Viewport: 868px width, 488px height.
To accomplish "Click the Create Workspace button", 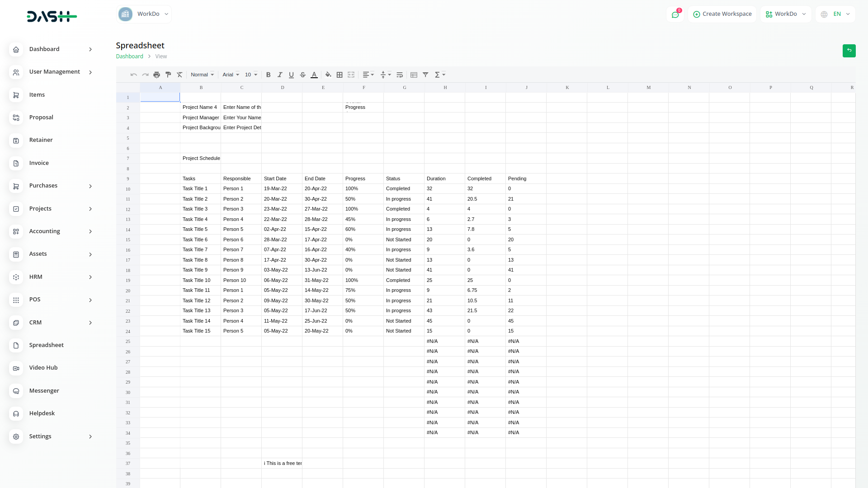I will point(722,14).
